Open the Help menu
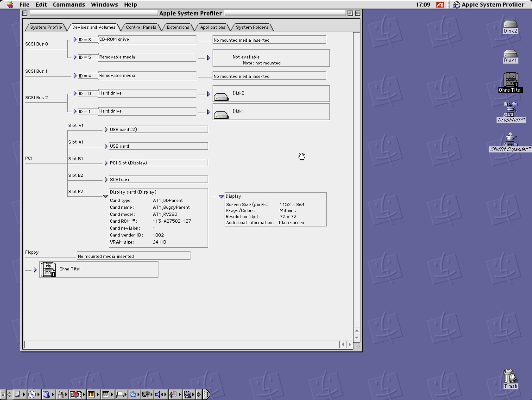This screenshot has height=400, width=532. point(130,5)
